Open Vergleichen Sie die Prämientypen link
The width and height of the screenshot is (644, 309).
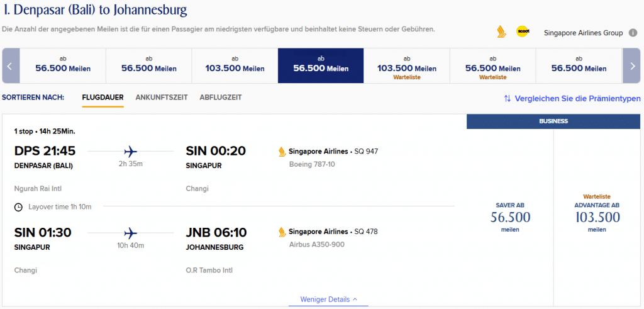pos(572,99)
